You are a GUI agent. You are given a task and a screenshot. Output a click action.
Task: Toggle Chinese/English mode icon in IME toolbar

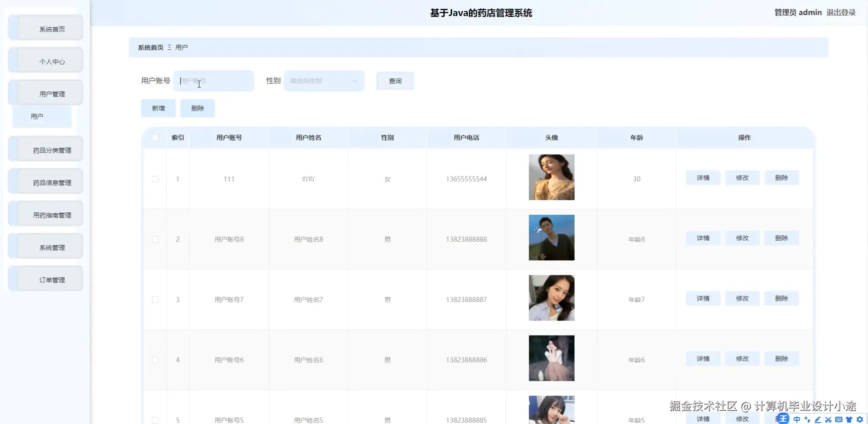pyautogui.click(x=797, y=419)
